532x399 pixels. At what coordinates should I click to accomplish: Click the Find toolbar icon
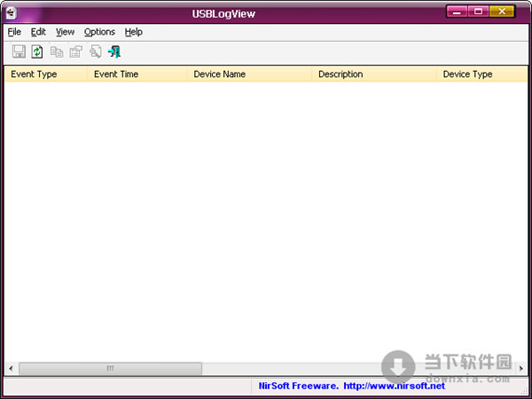pos(96,52)
